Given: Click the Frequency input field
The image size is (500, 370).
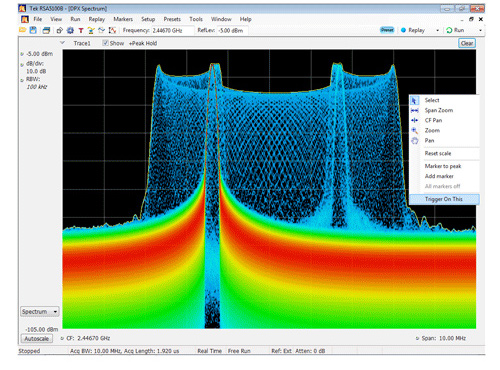Looking at the screenshot, I should tap(173, 30).
